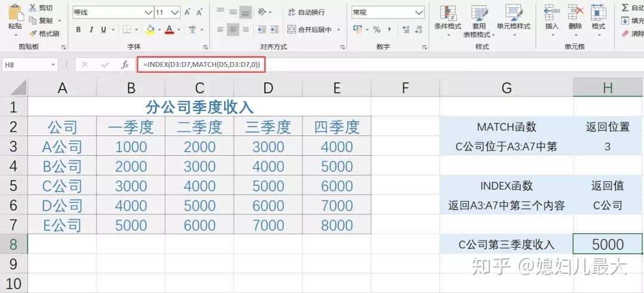The height and width of the screenshot is (293, 644).
Task: Click the Fill down arrow icon
Action: click(x=625, y=20)
